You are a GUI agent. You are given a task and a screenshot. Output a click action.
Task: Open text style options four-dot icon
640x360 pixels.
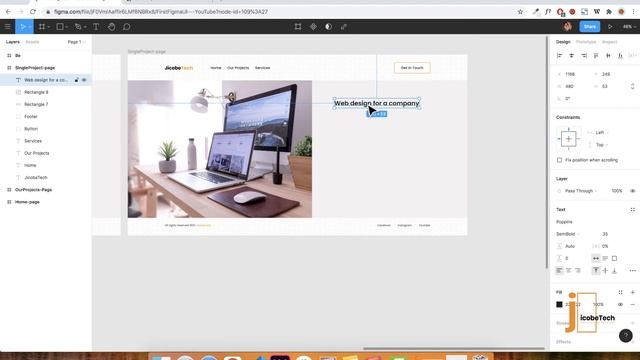click(633, 210)
